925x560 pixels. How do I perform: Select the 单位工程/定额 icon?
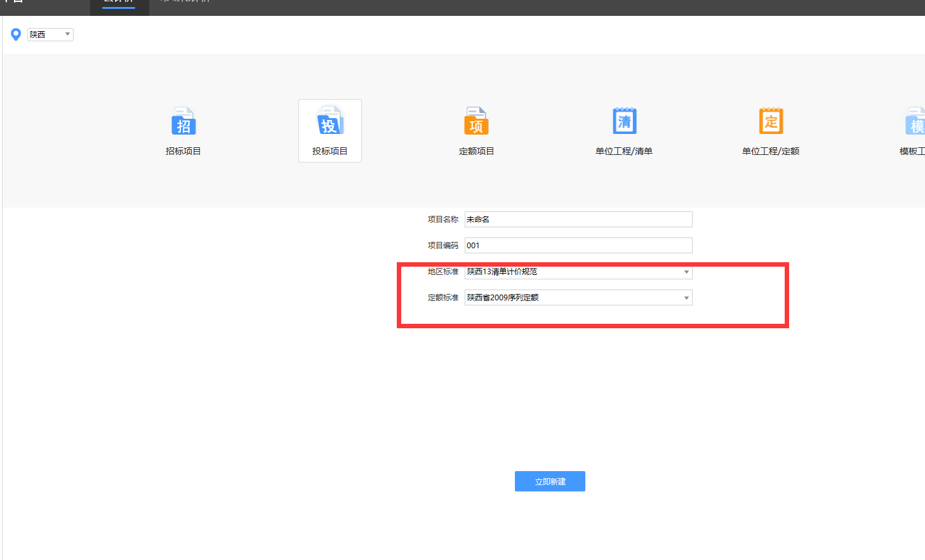tap(771, 121)
